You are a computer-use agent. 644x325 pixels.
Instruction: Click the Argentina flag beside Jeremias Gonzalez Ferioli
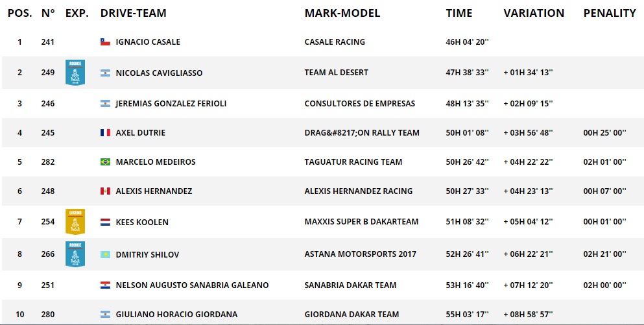(x=105, y=104)
